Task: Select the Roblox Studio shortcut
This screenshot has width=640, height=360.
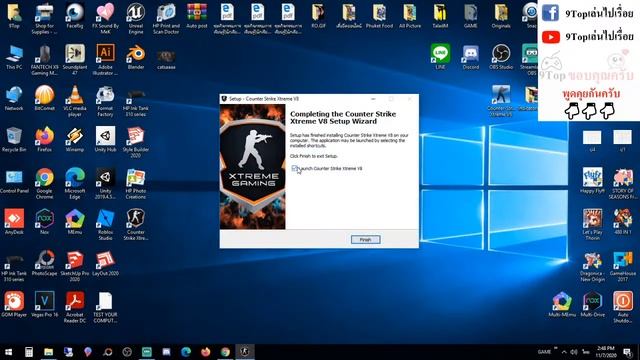Action: (105, 224)
